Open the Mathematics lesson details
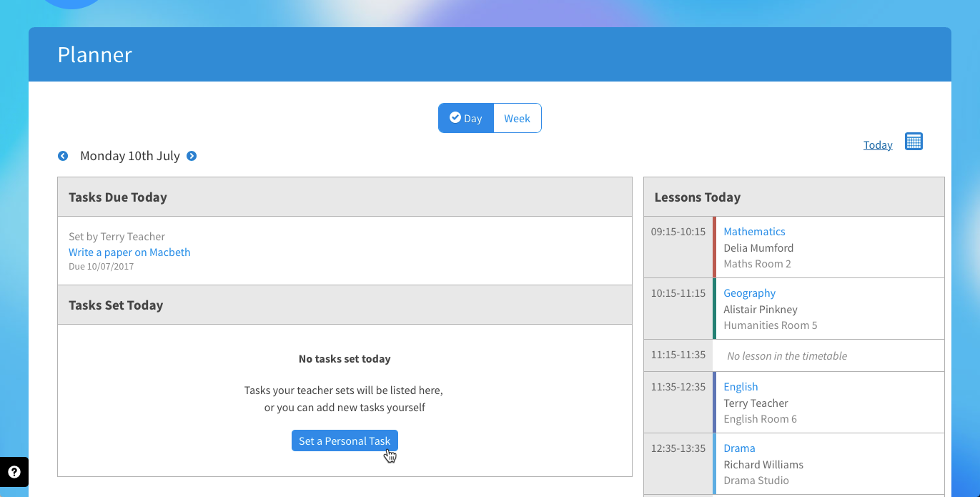The image size is (980, 497). tap(754, 231)
